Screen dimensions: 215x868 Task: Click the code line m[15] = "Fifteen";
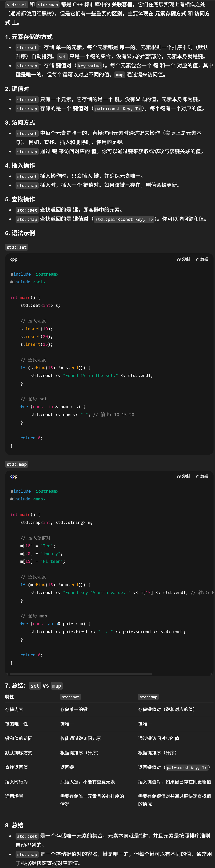point(43,561)
